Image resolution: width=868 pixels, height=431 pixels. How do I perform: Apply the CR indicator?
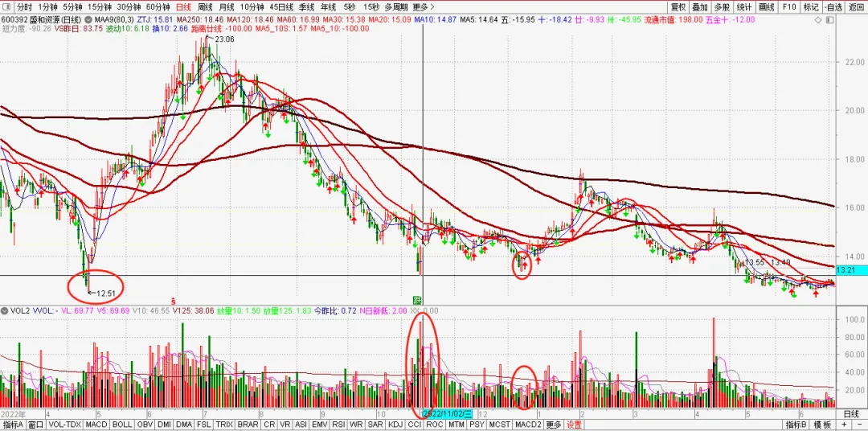click(x=269, y=425)
